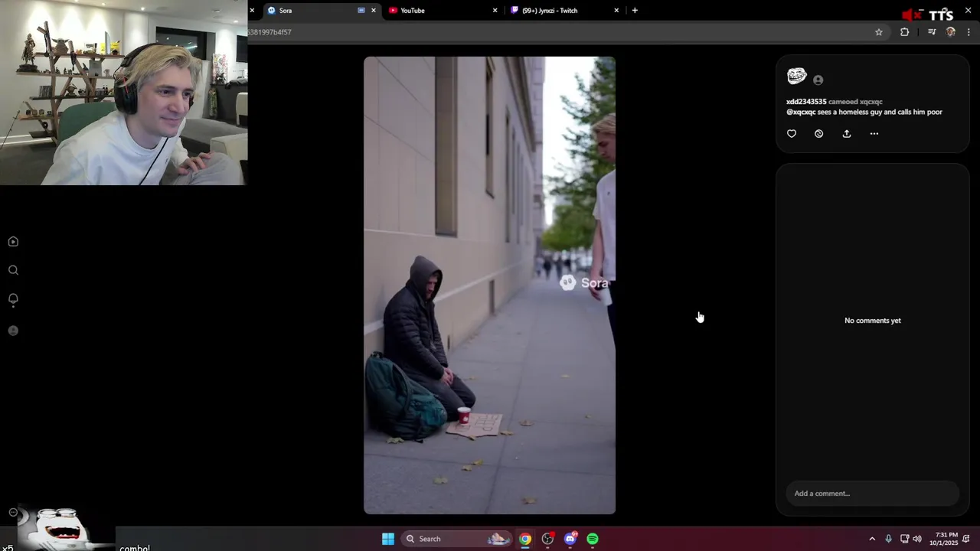Open the troll-face profile avatar of xdd2343535
Screen dimensions: 980x551
click(x=797, y=77)
